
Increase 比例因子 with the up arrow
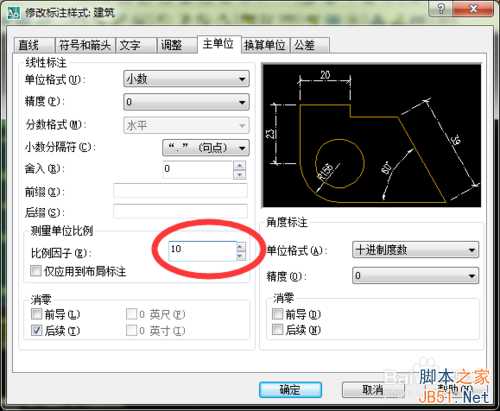(241, 247)
